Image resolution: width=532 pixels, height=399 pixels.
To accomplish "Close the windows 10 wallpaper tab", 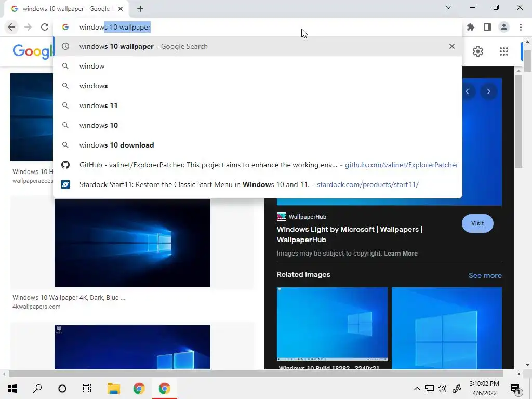I will click(x=121, y=9).
